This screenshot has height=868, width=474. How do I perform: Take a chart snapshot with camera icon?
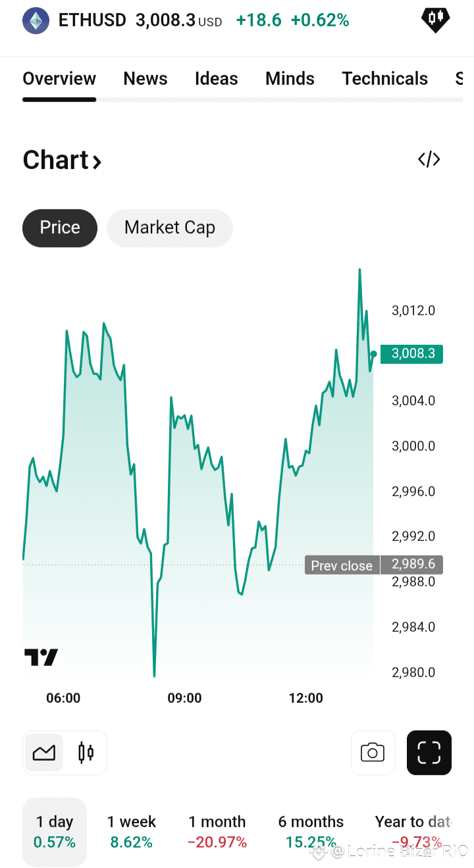coord(373,752)
